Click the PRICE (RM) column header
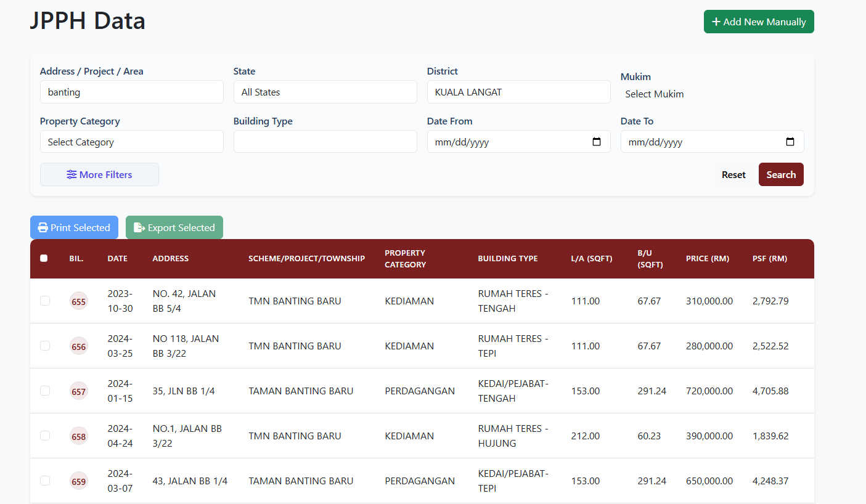Viewport: 866px width, 504px height. click(707, 258)
